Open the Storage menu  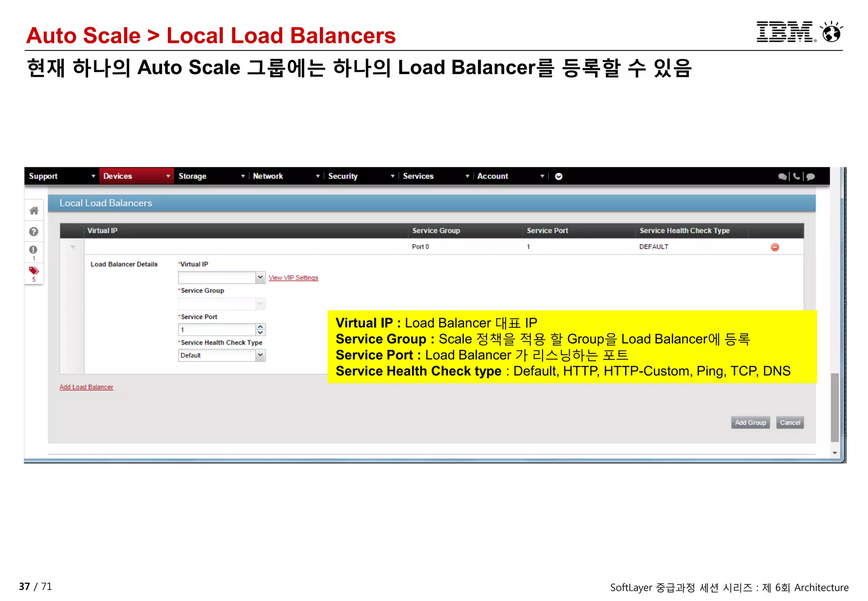(211, 176)
